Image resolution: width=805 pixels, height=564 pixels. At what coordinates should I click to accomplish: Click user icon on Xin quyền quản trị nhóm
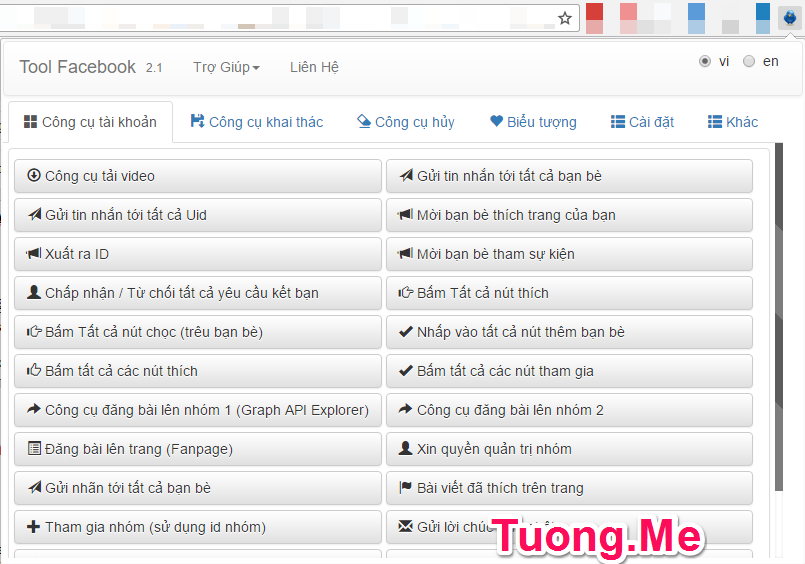click(406, 449)
